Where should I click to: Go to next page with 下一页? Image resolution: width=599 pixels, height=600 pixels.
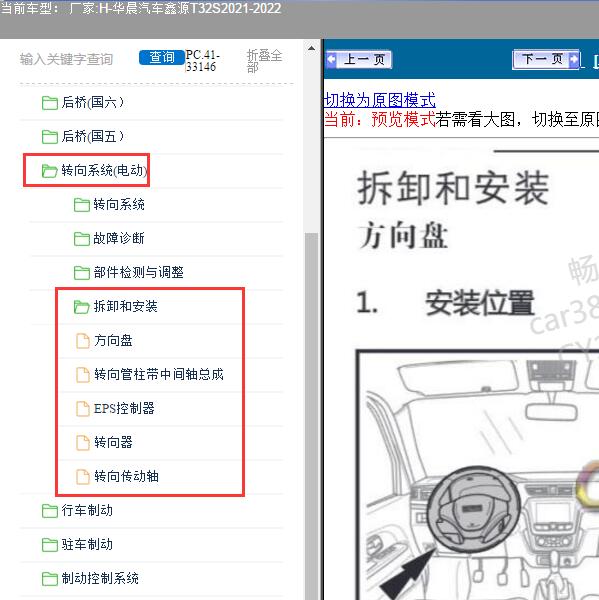[x=546, y=59]
